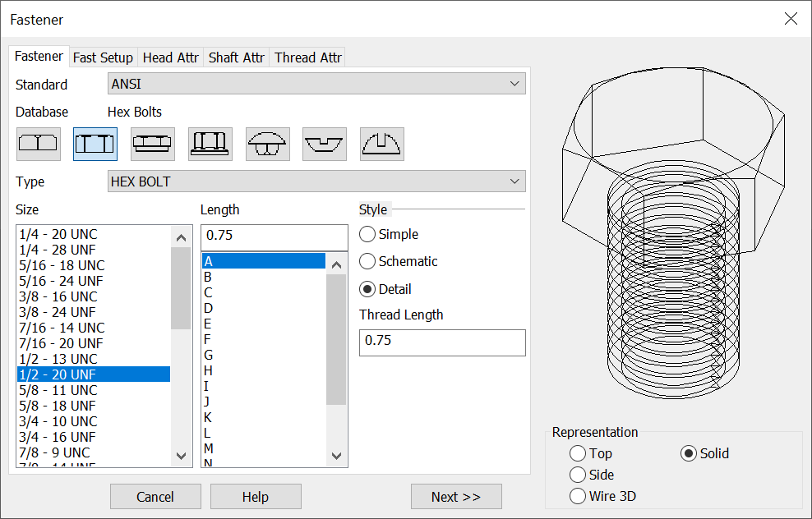812x519 pixels.
Task: Choose the highlighted hex bolt database icon
Action: point(95,143)
